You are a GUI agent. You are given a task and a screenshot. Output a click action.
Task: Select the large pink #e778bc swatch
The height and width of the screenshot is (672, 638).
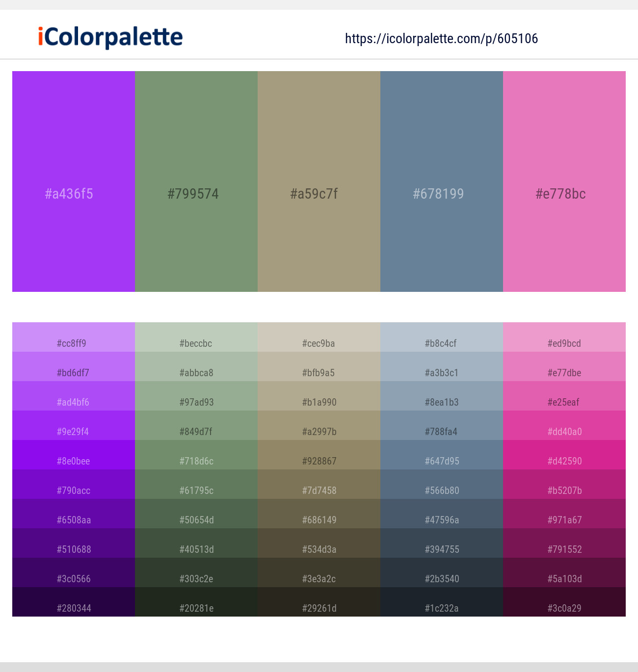click(x=564, y=181)
